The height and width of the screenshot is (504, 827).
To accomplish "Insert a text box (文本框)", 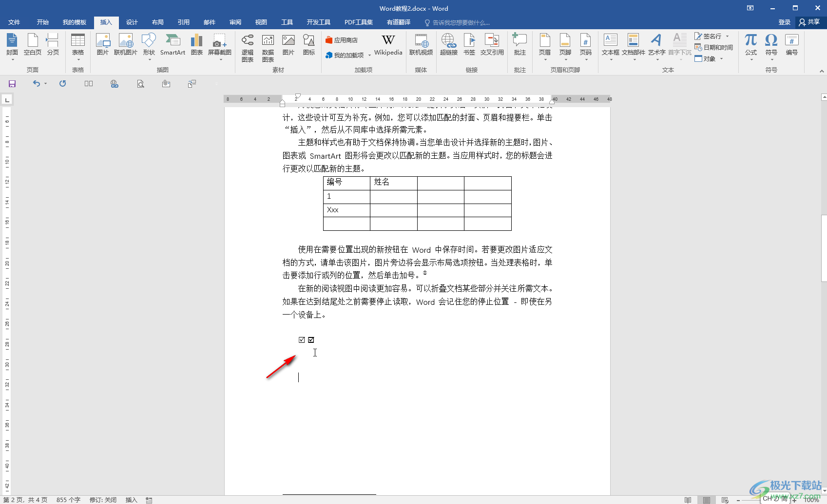I will coord(611,46).
